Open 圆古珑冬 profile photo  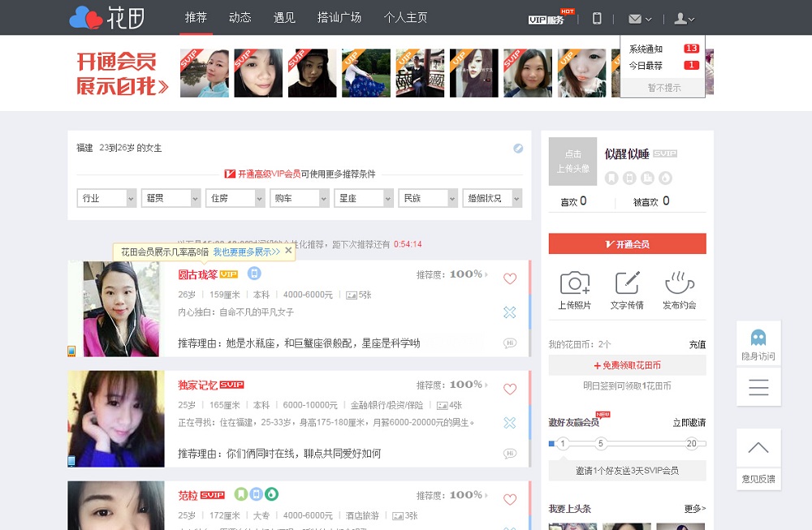click(x=122, y=309)
